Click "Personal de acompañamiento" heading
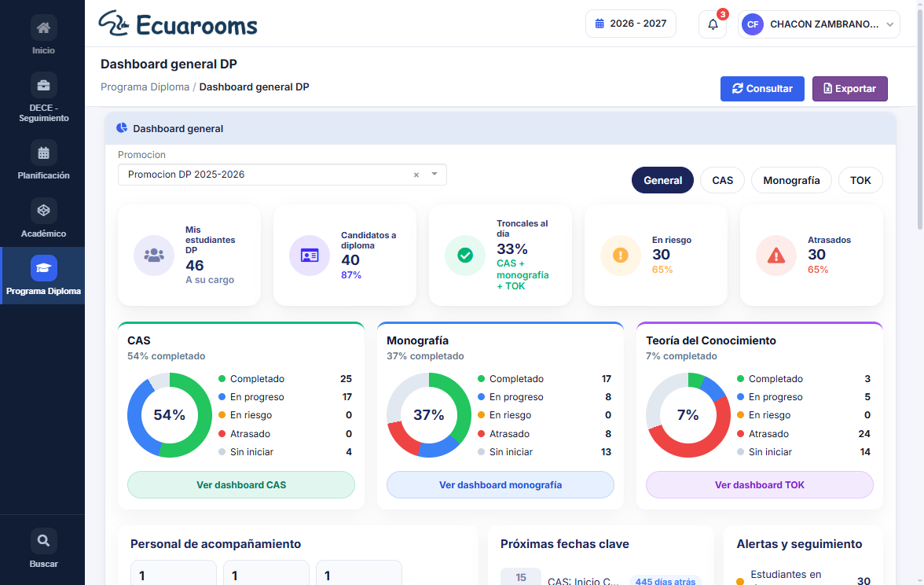This screenshot has height=585, width=924. (x=215, y=544)
